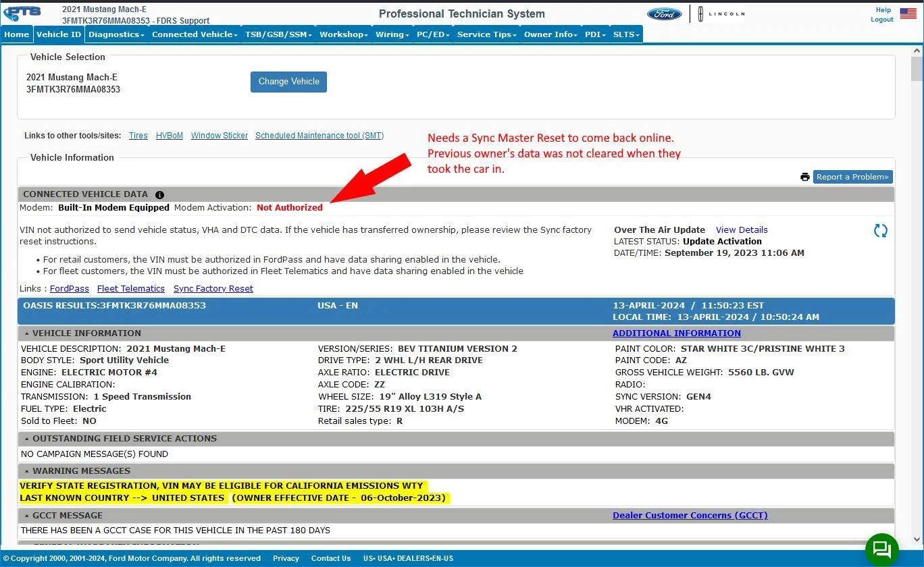Click the Connected Vehicle Data info icon

(x=159, y=194)
